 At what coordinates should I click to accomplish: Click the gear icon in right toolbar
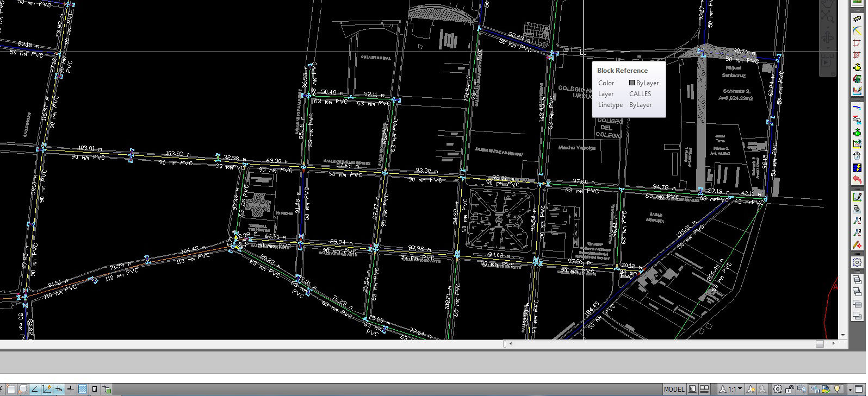(x=857, y=262)
